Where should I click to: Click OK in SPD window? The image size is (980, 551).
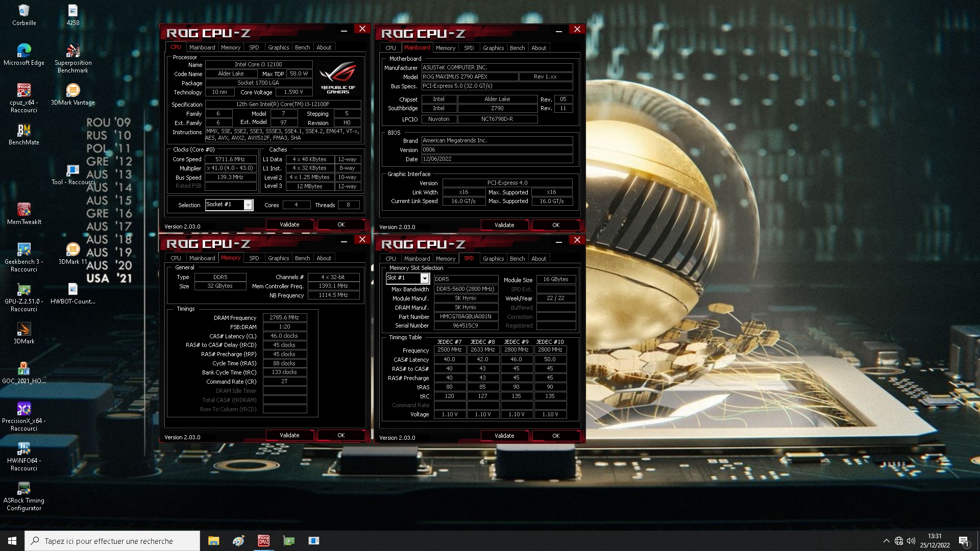(556, 436)
